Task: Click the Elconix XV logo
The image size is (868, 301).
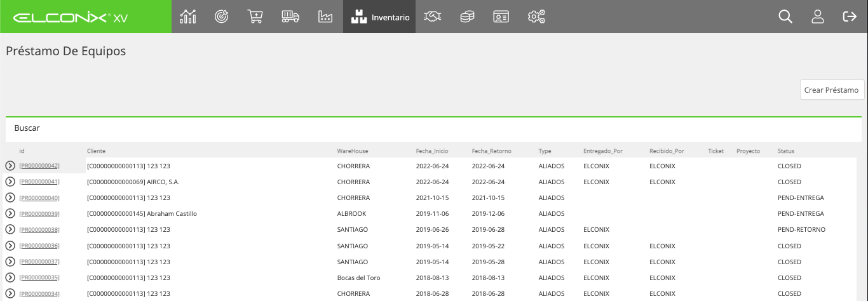Action: coord(71,18)
